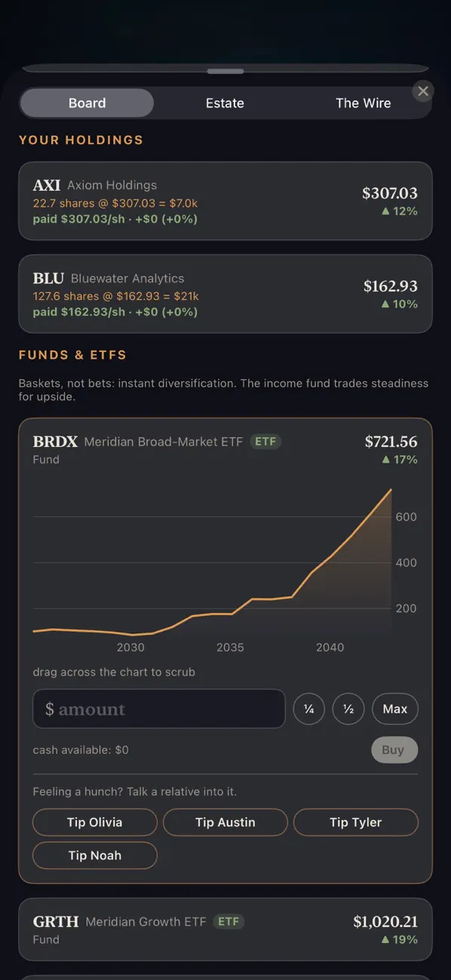The image size is (451, 980).
Task: Collapse the BRDX Broad-Market ETF header
Action: [x=226, y=450]
